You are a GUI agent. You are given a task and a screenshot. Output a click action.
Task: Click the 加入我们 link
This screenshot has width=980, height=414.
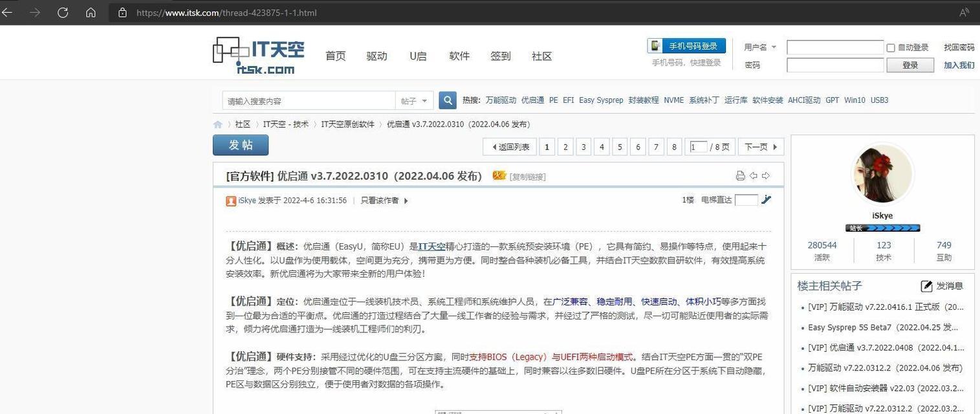click(x=959, y=65)
